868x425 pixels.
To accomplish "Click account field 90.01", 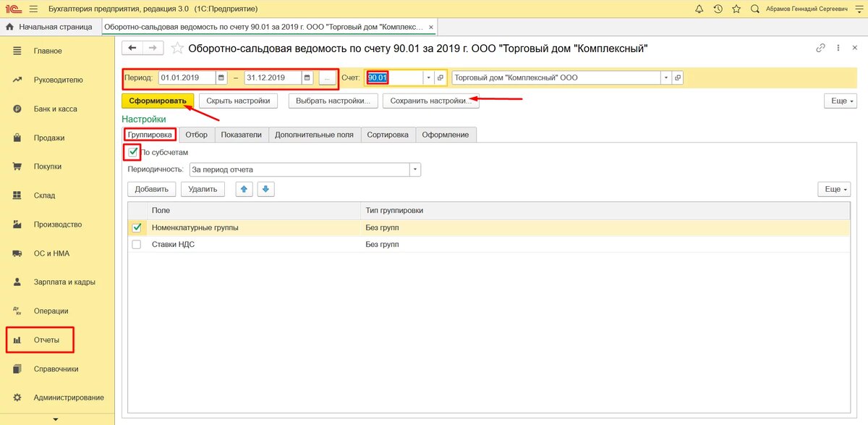I will (x=394, y=77).
